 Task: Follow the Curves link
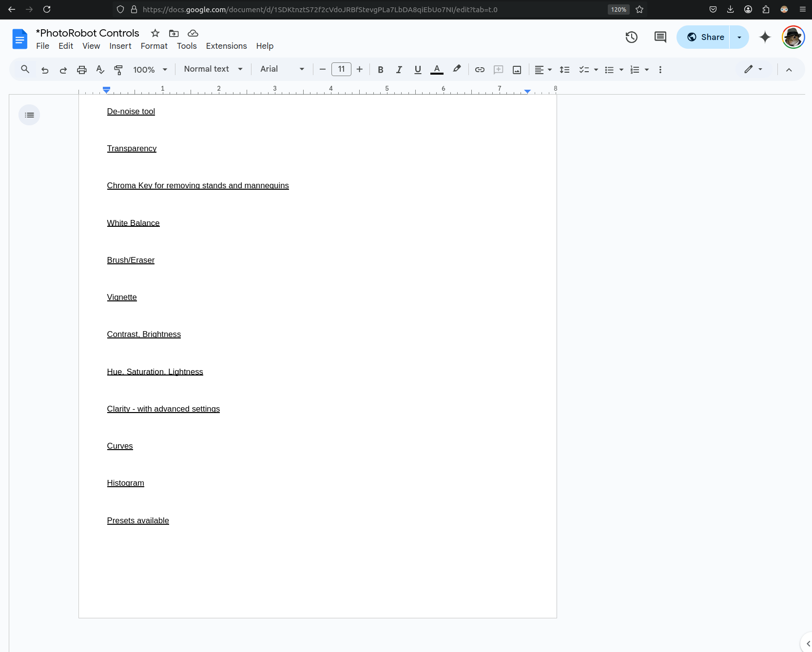coord(120,446)
